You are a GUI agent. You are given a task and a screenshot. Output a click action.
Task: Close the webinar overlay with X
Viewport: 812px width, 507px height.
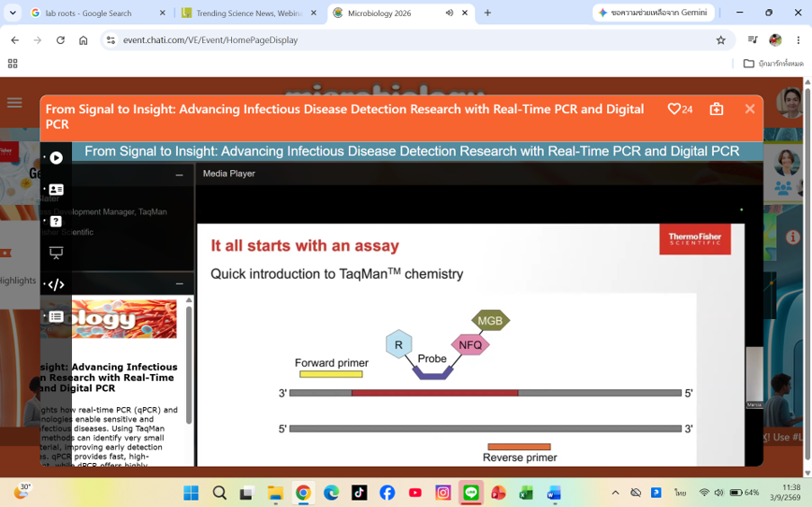click(x=749, y=109)
